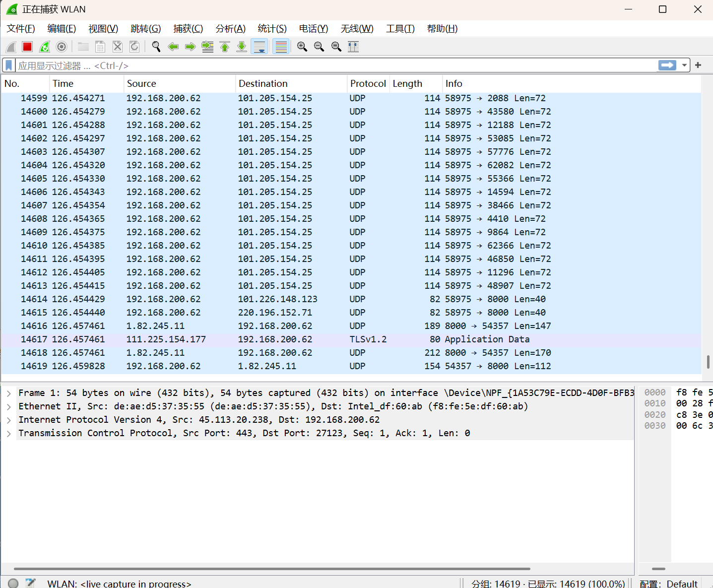Sort packets by Protocol column
Viewport: 713px width, 588px height.
(x=368, y=83)
